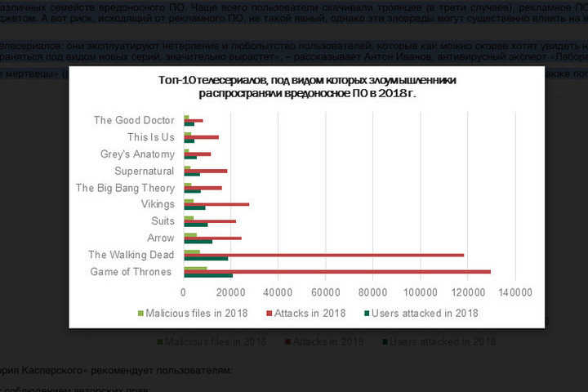Click 'Attacks in 2018' legend entry
The height and width of the screenshot is (392, 588).
click(x=305, y=314)
